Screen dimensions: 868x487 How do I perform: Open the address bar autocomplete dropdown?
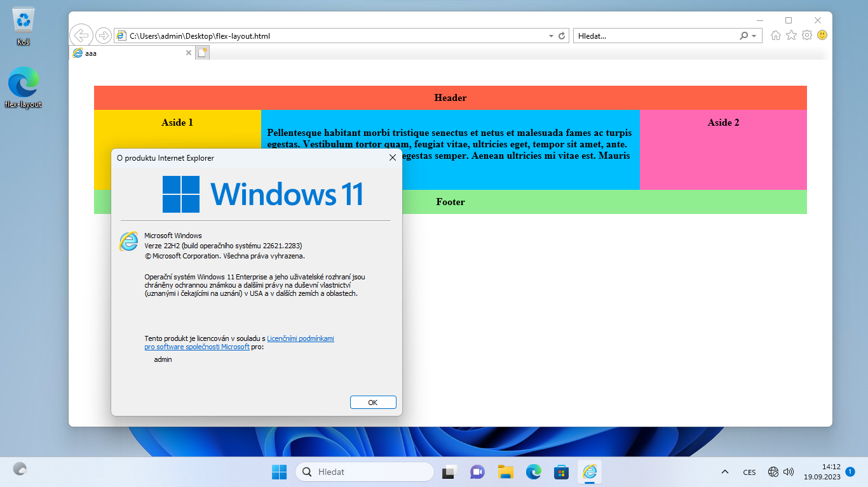[551, 36]
